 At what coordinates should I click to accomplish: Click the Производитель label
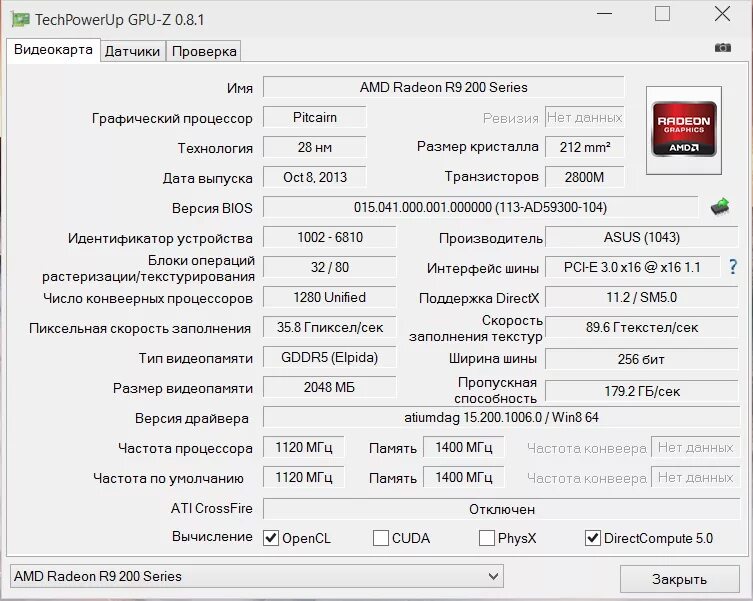pyautogui.click(x=490, y=238)
